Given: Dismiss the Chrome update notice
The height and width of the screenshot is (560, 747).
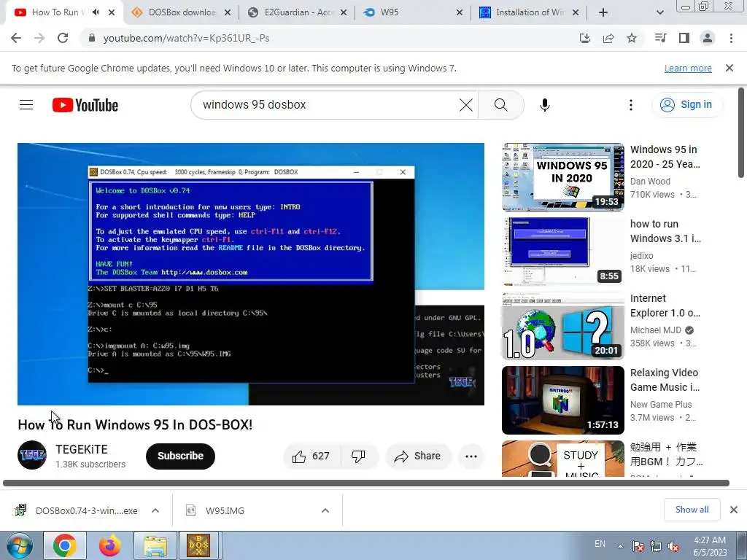Looking at the screenshot, I should click(729, 68).
